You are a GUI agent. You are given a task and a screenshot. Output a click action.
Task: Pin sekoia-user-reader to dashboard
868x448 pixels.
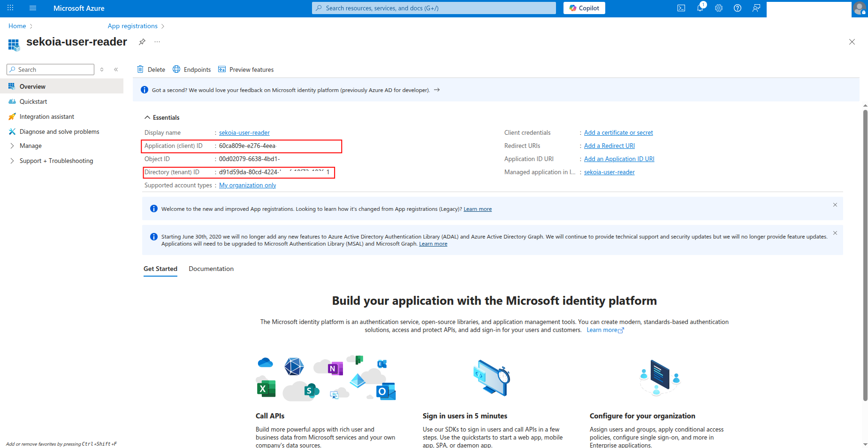[142, 42]
